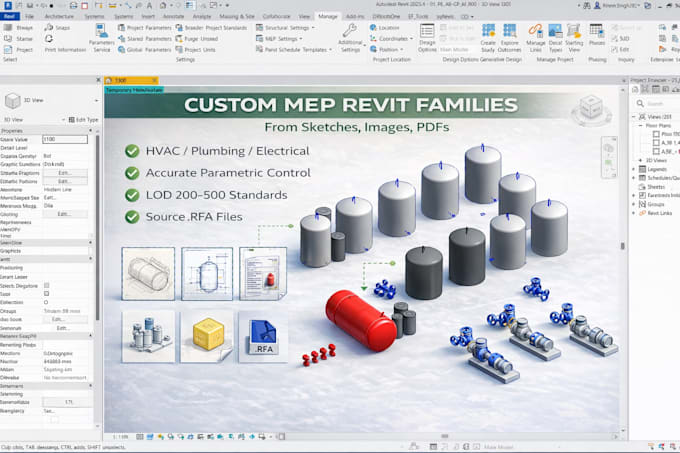680x453 pixels.
Task: Switch to the Massing & Site tab
Action: 236,16
